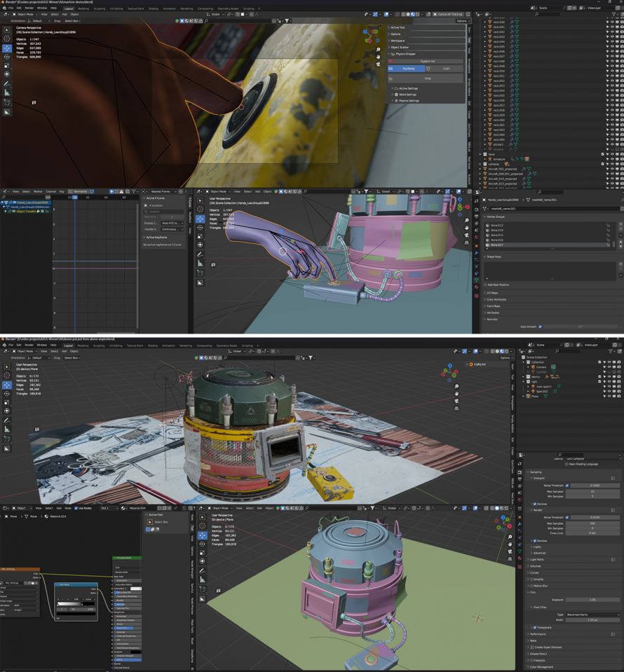Select the Rotate tool in the camera perspective viewport
Image resolution: width=624 pixels, height=672 pixels.
click(7, 57)
